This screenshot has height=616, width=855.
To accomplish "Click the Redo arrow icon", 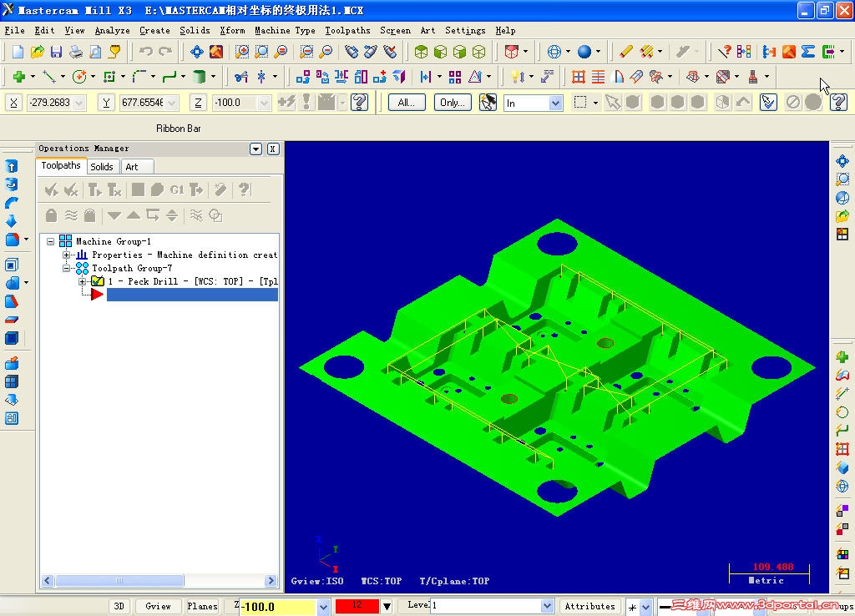I will point(165,52).
